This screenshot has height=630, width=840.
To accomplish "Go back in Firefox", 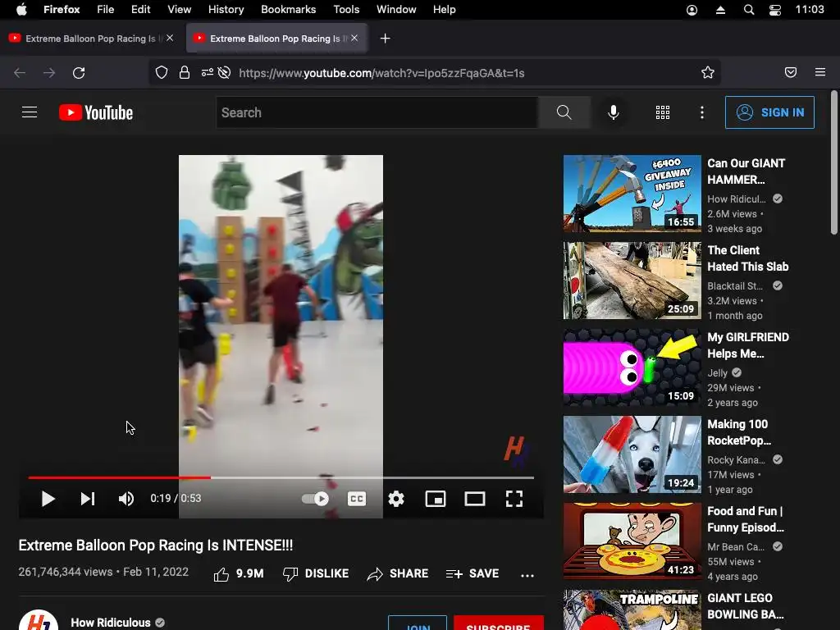I will pyautogui.click(x=20, y=73).
